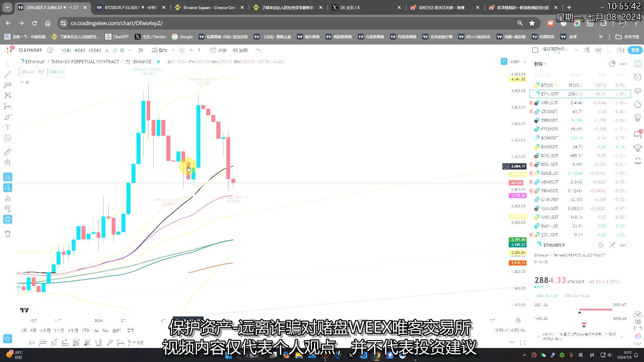The image size is (644, 362).
Task: Open favorites star toolbar button
Action: (x=7, y=339)
